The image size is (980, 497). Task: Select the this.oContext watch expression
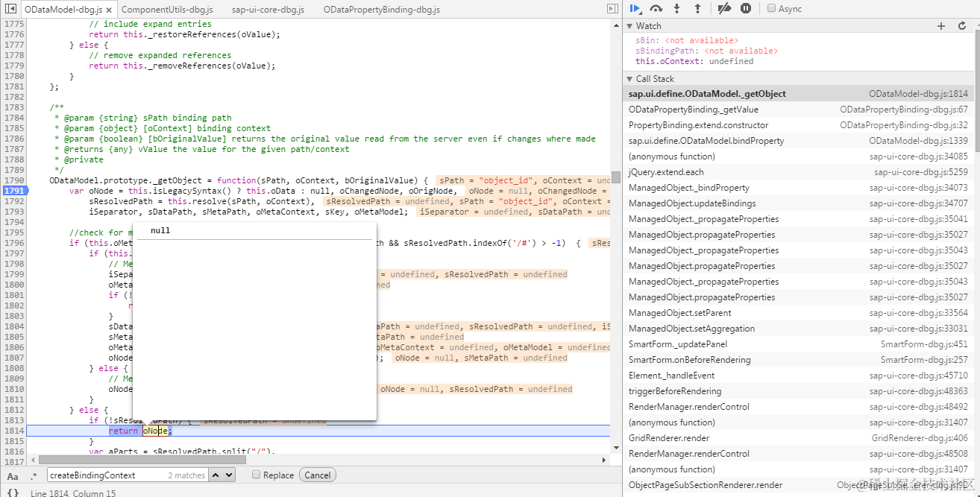tap(694, 61)
